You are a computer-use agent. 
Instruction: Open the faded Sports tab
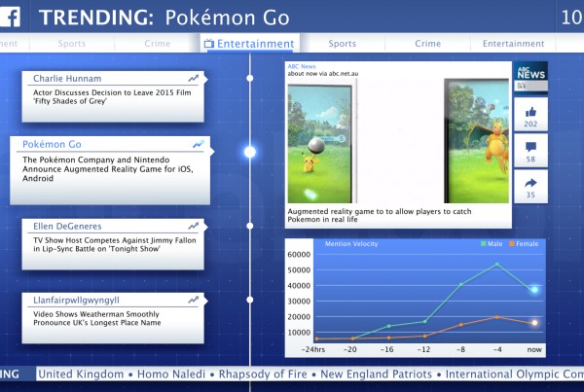point(72,44)
